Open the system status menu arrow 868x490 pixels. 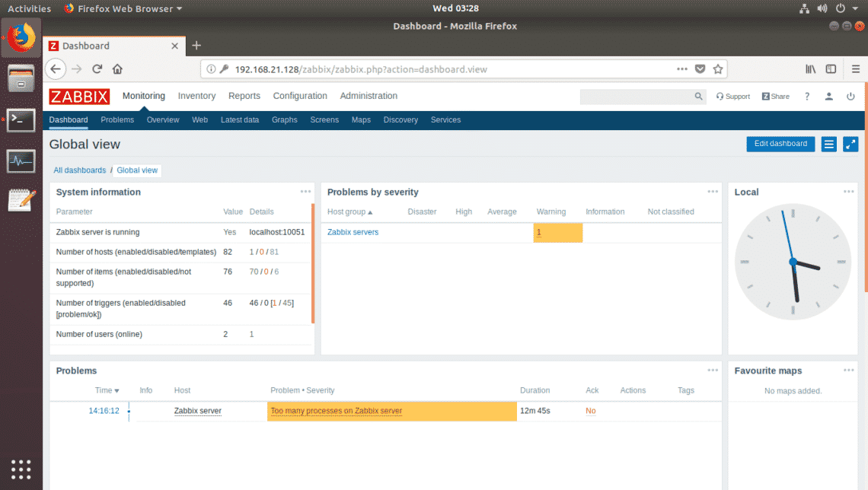point(855,8)
